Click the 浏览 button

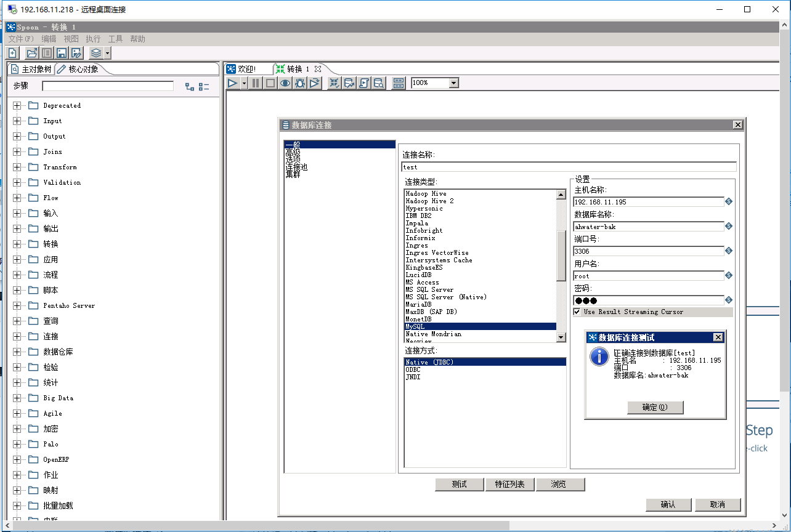point(560,485)
